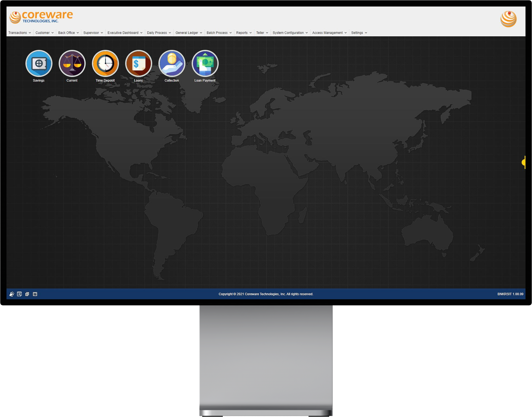Click the megaphone announcements icon
Screen dimensions: 532x417
tap(12, 294)
